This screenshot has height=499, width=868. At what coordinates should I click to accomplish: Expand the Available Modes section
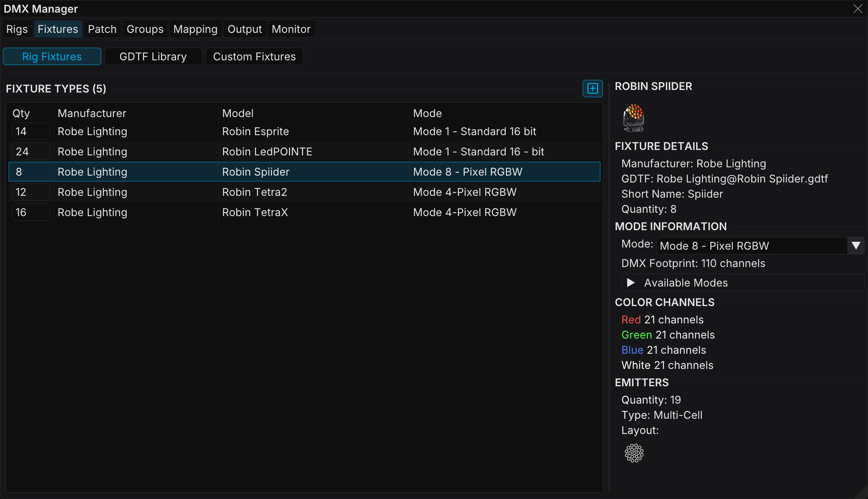[743, 283]
